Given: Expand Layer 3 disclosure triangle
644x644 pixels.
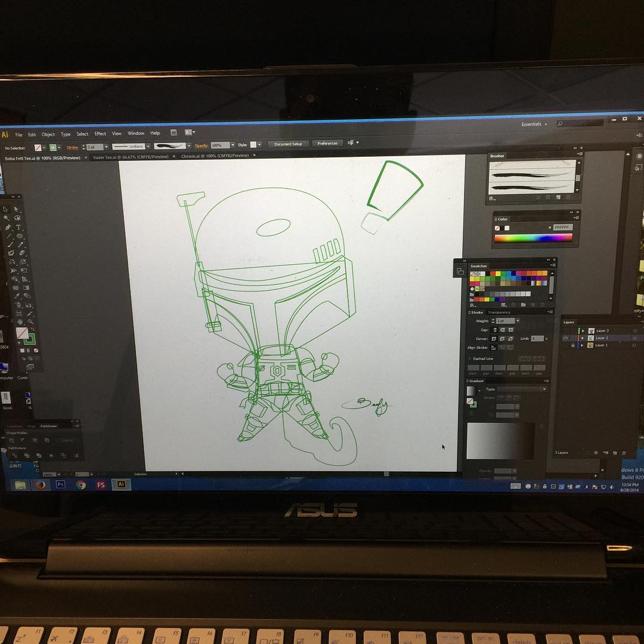Looking at the screenshot, I should pos(583,330).
